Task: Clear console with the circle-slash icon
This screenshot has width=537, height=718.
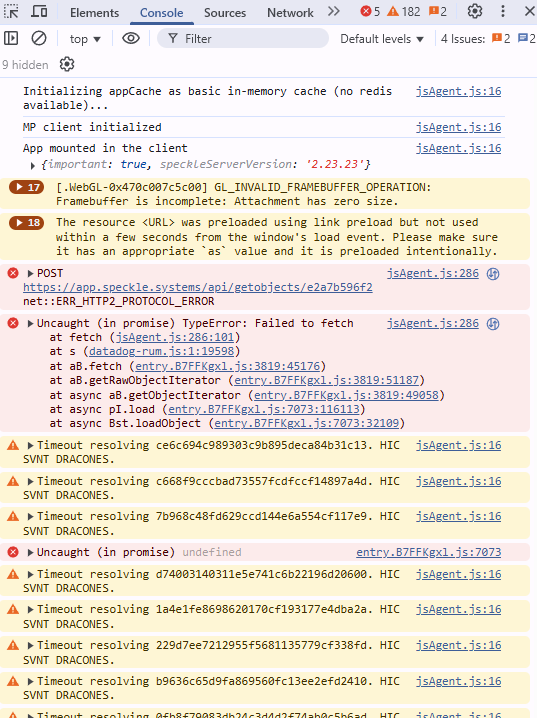Action: pyautogui.click(x=39, y=38)
